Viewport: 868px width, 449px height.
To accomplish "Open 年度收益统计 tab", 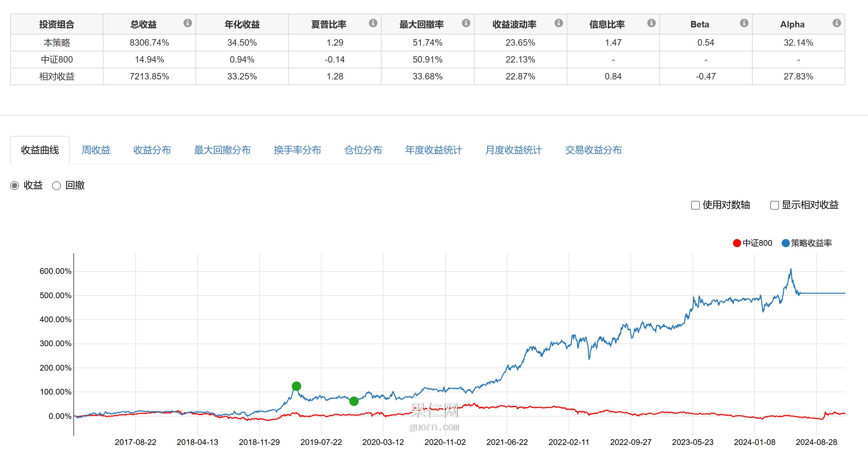I will [x=433, y=150].
